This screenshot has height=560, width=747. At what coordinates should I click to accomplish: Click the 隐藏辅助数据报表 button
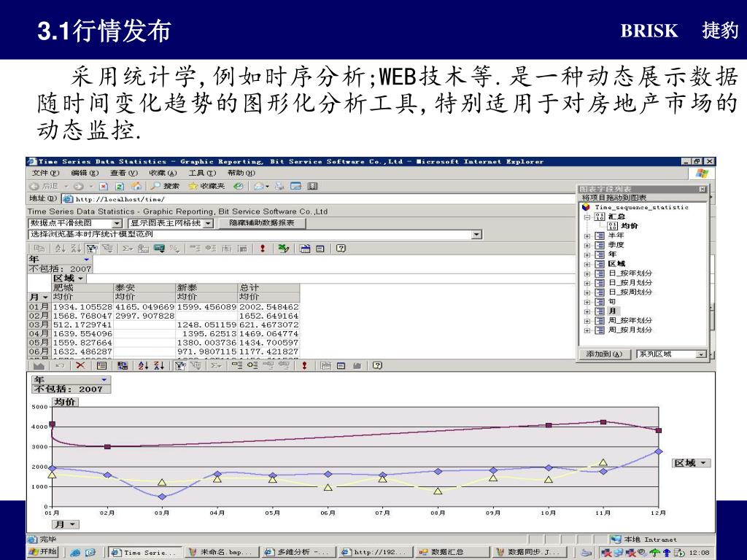coord(262,223)
